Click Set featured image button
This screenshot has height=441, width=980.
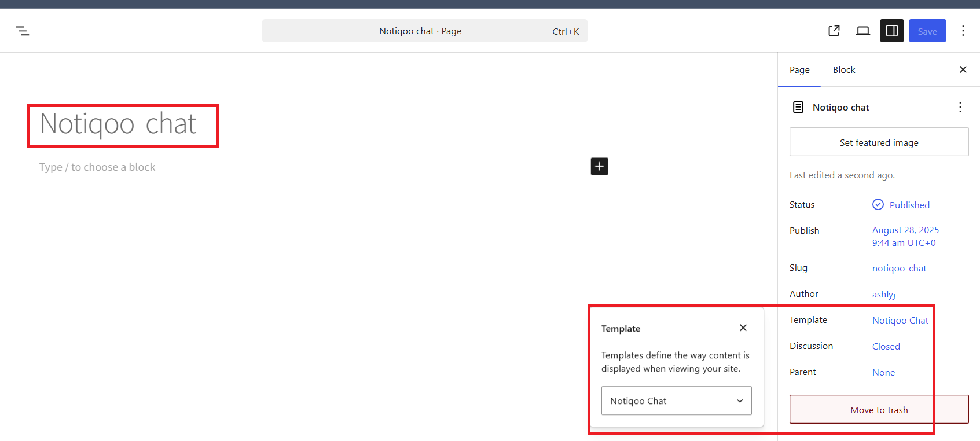879,142
